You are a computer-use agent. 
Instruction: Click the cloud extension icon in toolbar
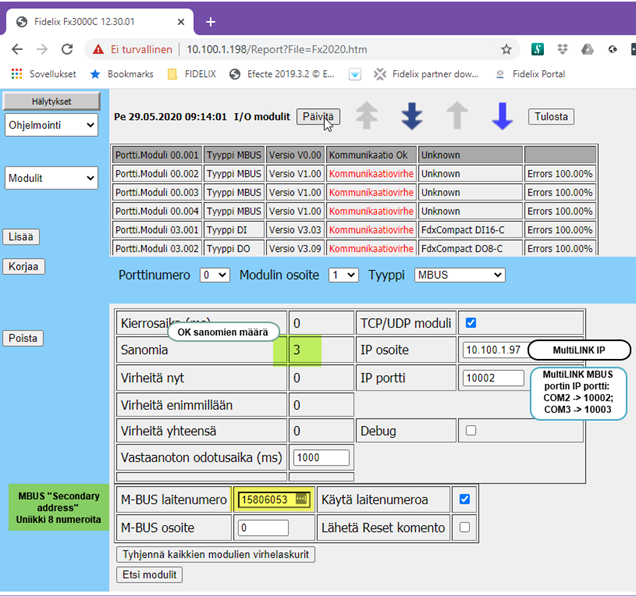612,49
